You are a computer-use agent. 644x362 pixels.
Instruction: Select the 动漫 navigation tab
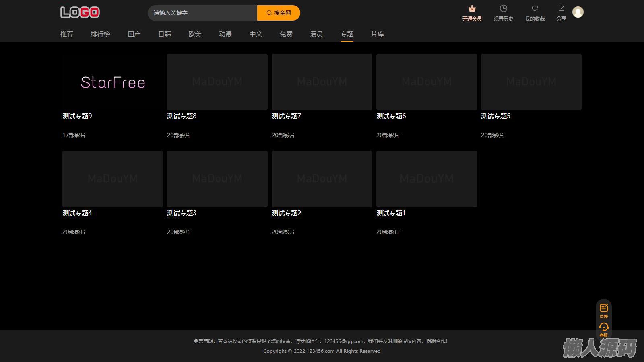(225, 34)
